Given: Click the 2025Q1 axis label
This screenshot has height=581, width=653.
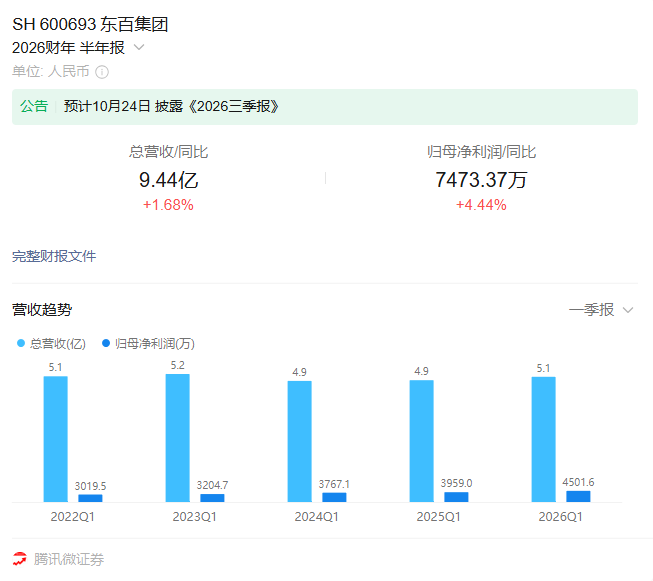Looking at the screenshot, I should coord(439,517).
